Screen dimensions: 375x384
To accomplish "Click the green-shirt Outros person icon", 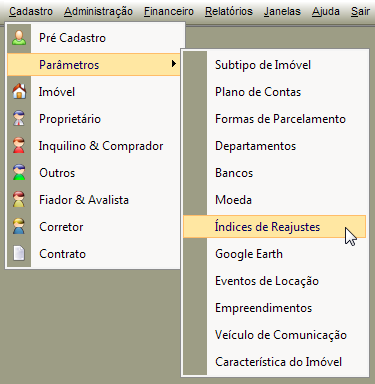I will (19, 173).
